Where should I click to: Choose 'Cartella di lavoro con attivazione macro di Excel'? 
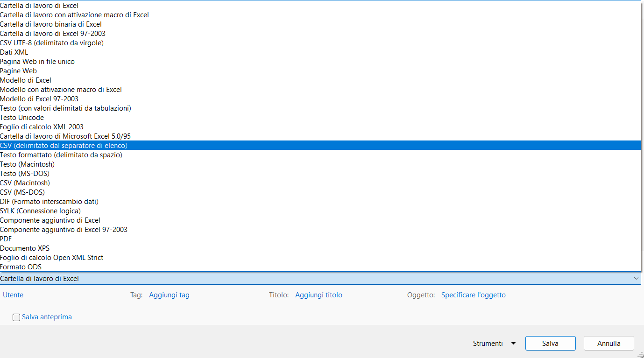coord(320,15)
